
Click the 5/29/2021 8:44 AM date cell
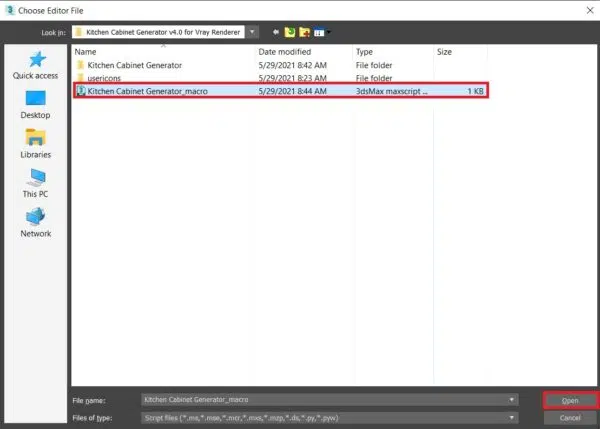(x=292, y=91)
